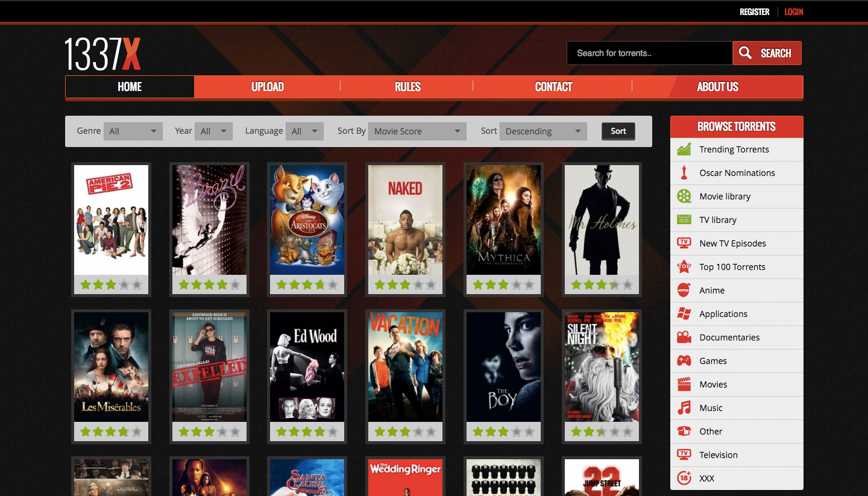Open the Vacation movie poster
This screenshot has width=868, height=496.
tap(405, 367)
